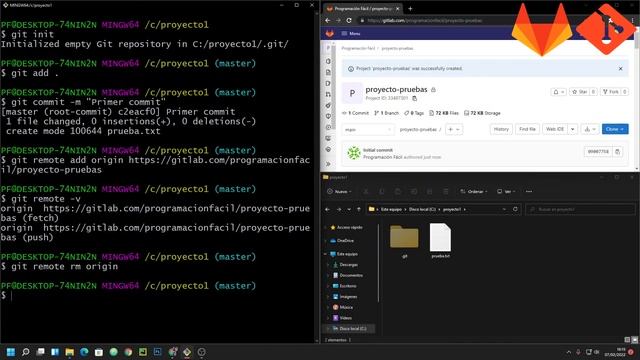Viewport: 640px width, 360px height.
Task: Click Este equipo in the address path
Action: [x=391, y=209]
